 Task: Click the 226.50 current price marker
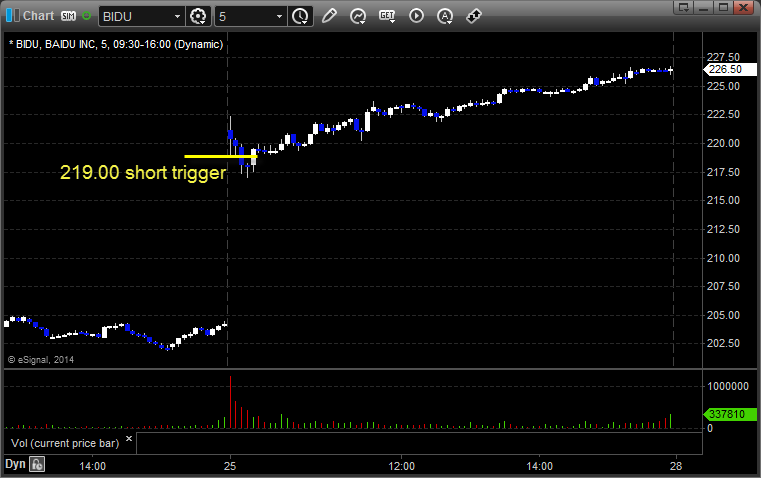click(729, 69)
